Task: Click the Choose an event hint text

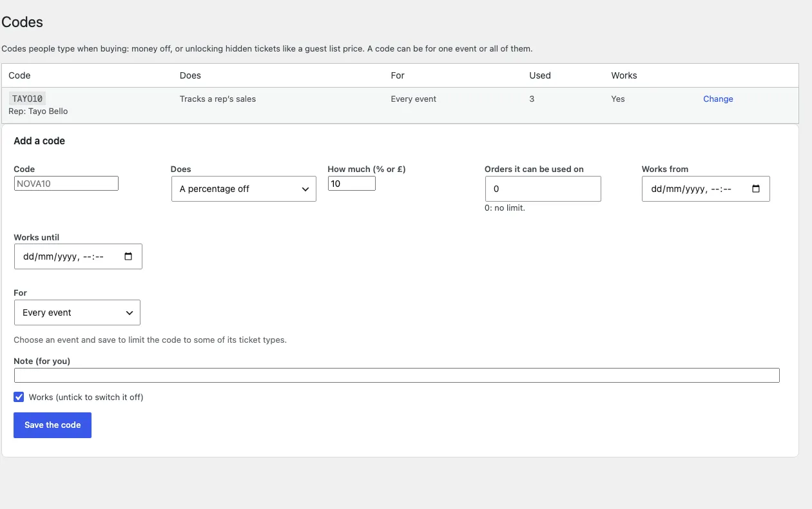Action: click(x=150, y=340)
